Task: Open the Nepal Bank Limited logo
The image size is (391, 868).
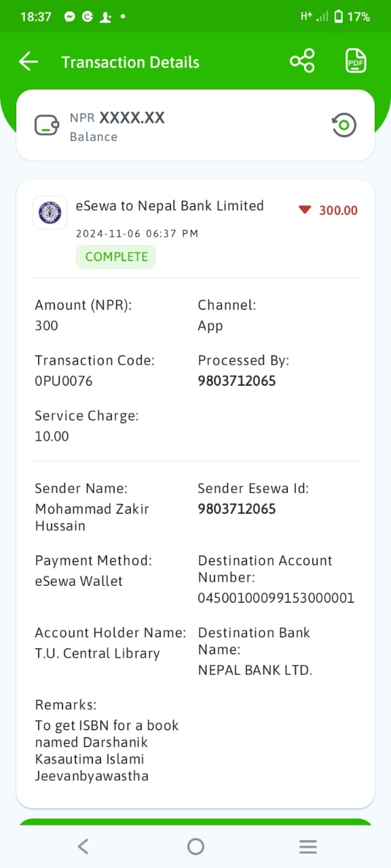Action: (50, 213)
